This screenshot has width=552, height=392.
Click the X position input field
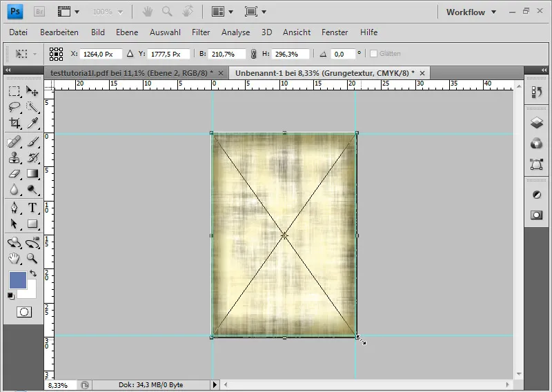101,54
